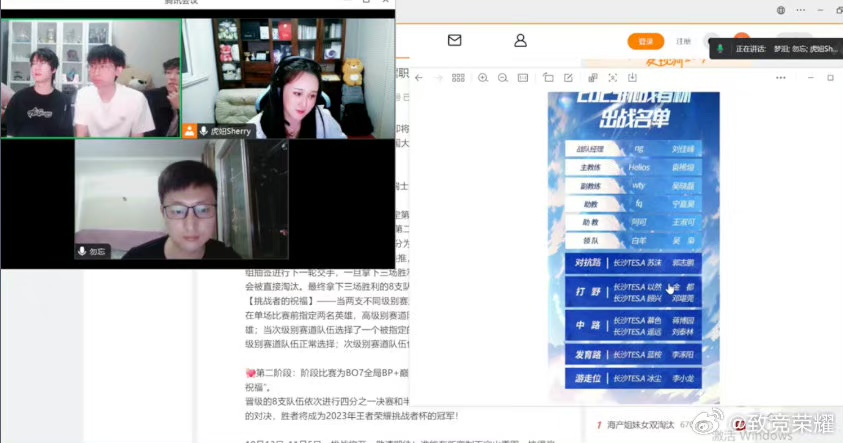This screenshot has height=443, width=843.
Task: Open the user profile icon on Weibo
Action: pos(520,40)
